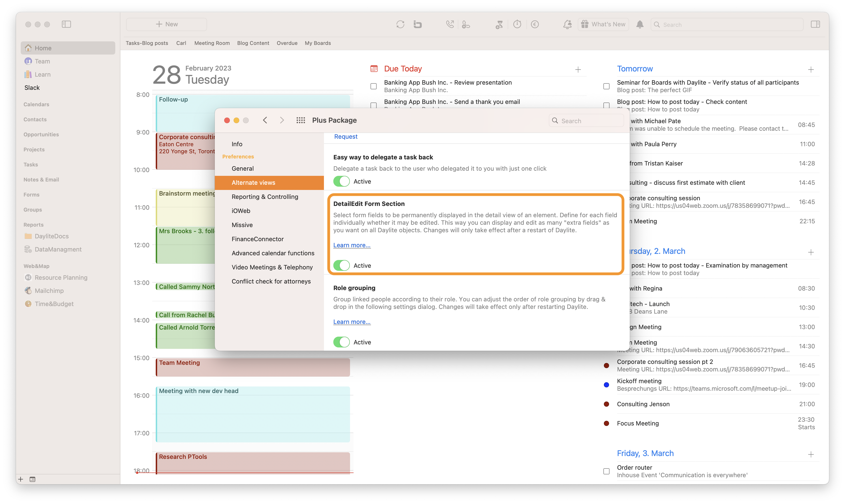Click the Tomorrow heading link
The width and height of the screenshot is (845, 504).
[635, 69]
